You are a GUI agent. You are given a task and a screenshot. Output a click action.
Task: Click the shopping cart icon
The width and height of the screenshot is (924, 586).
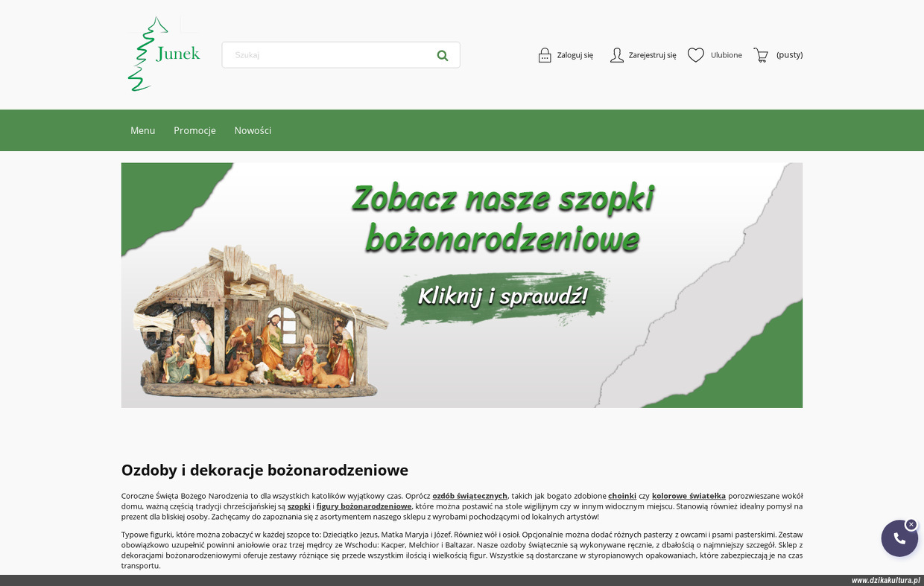tap(761, 55)
